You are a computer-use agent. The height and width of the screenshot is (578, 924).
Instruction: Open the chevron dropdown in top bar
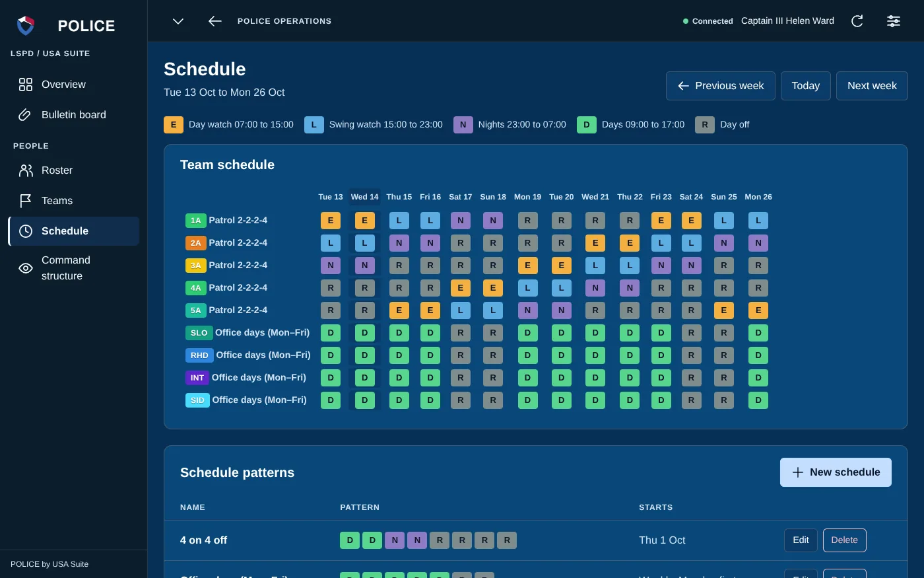(178, 21)
